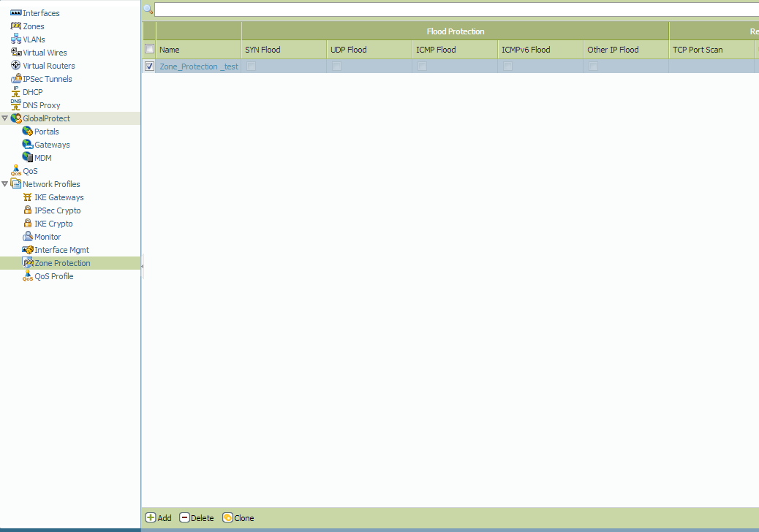Image resolution: width=759 pixels, height=532 pixels.
Task: Click the Virtual Routers icon
Action: point(16,65)
